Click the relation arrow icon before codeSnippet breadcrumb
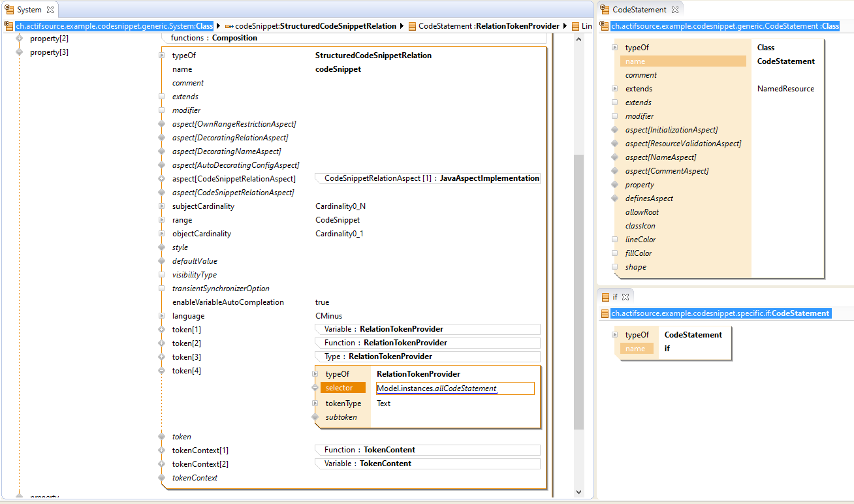Viewport: 854px width, 504px height. click(x=229, y=26)
